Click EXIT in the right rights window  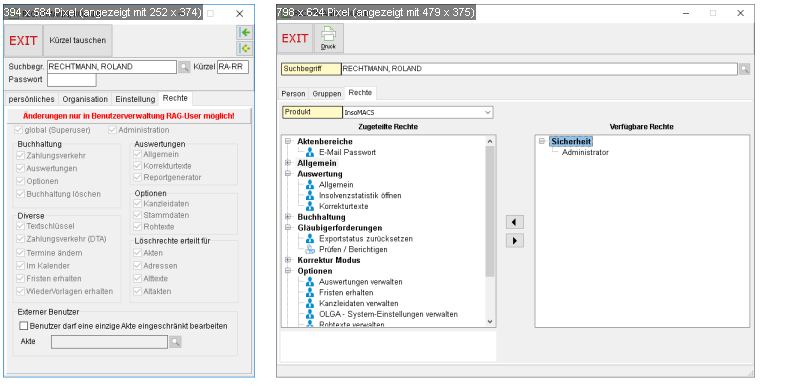click(295, 38)
